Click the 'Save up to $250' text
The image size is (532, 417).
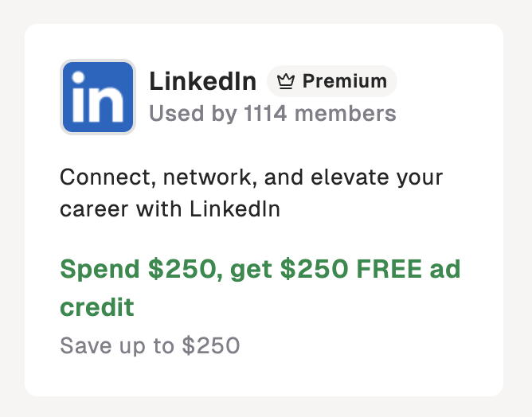click(x=150, y=345)
